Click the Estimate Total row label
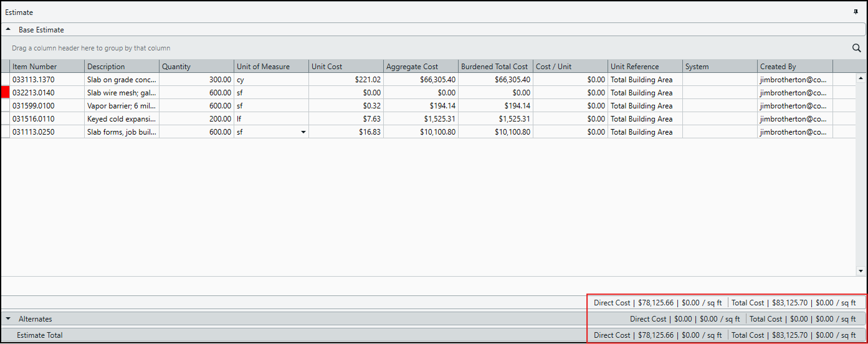The height and width of the screenshot is (344, 868). click(x=40, y=335)
